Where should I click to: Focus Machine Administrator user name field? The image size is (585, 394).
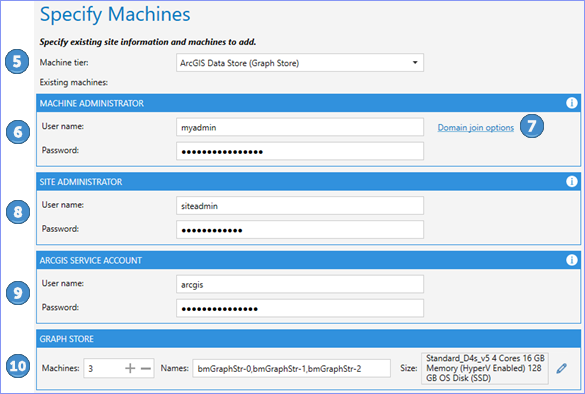point(300,127)
